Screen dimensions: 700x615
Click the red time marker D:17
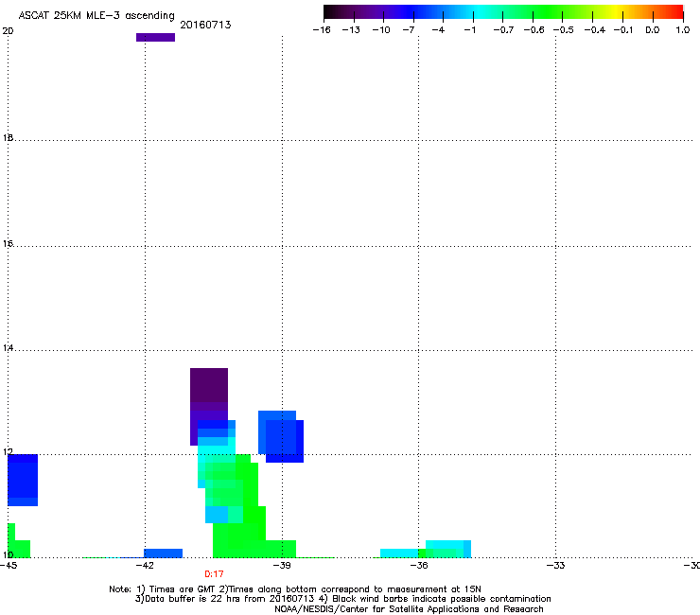[214, 574]
